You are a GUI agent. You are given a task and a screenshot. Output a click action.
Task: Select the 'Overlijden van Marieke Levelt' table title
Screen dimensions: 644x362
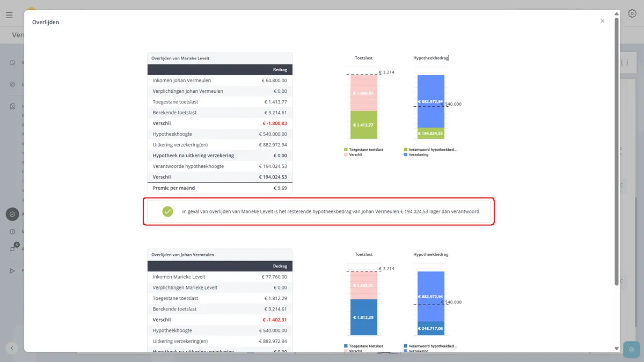coord(180,58)
